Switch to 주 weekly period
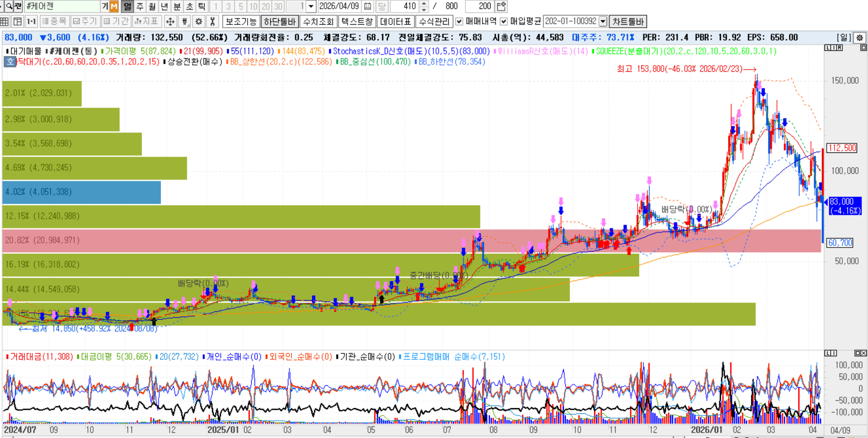This screenshot has width=868, height=438. (140, 6)
